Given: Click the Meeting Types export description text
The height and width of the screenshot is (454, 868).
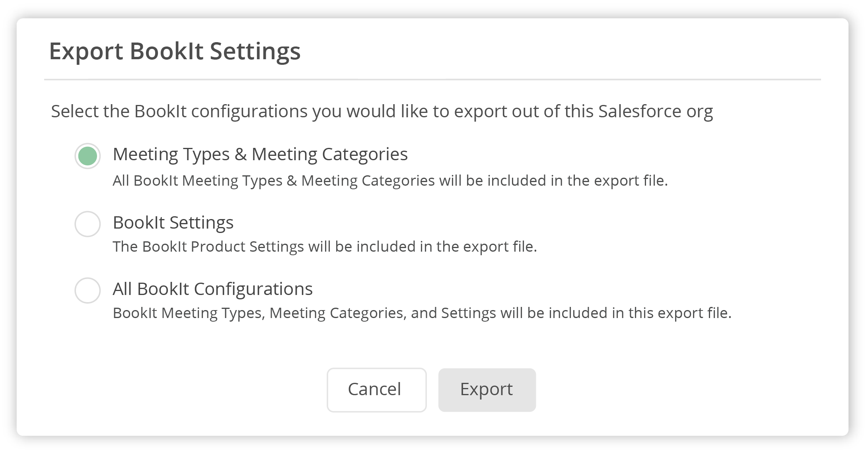Looking at the screenshot, I should point(390,181).
